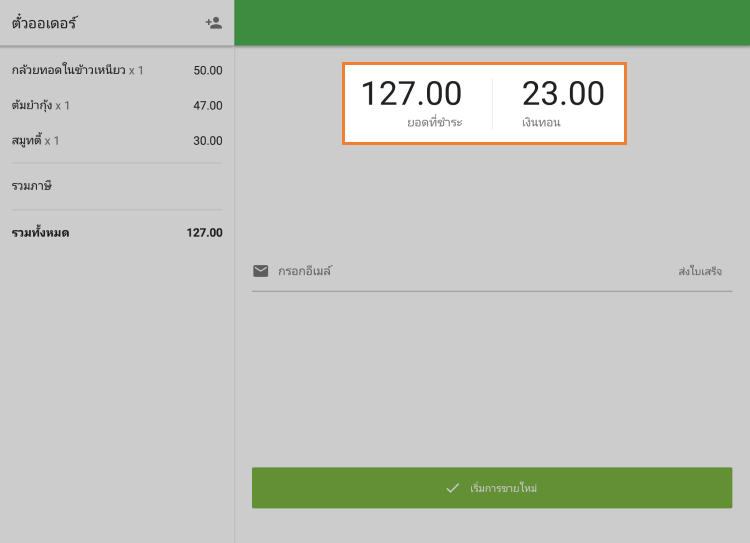
Task: Click the รวมภาษี tax row
Action: pyautogui.click(x=32, y=186)
